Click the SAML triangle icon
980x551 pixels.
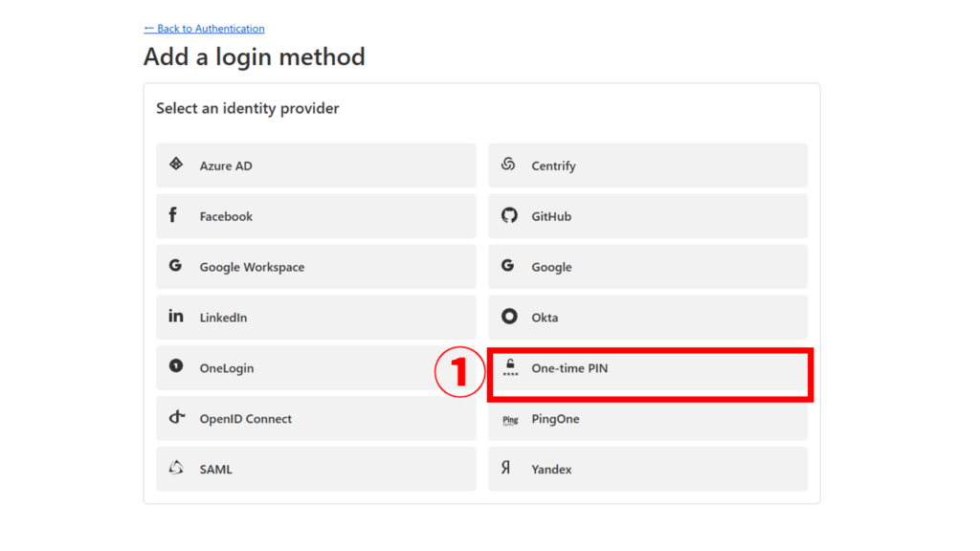(x=176, y=468)
